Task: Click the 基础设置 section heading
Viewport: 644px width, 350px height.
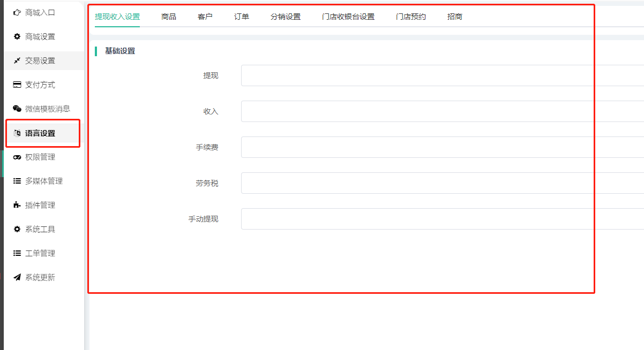Action: [x=120, y=51]
